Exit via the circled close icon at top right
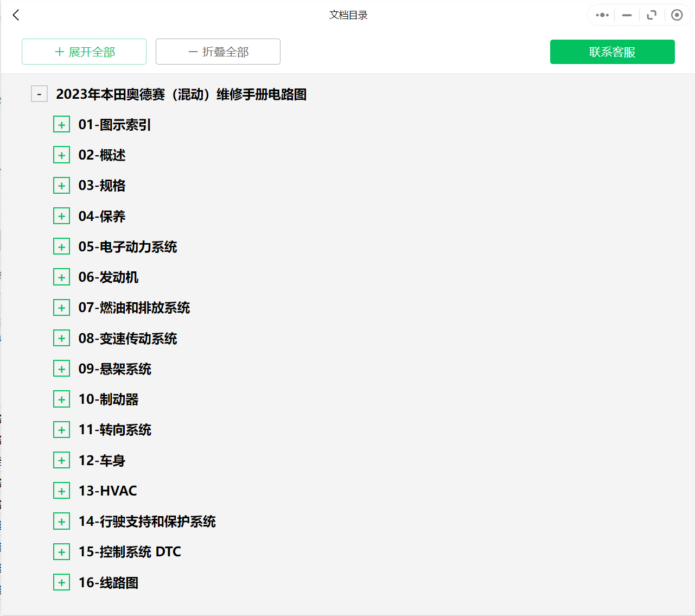The width and height of the screenshot is (695, 616). point(677,15)
